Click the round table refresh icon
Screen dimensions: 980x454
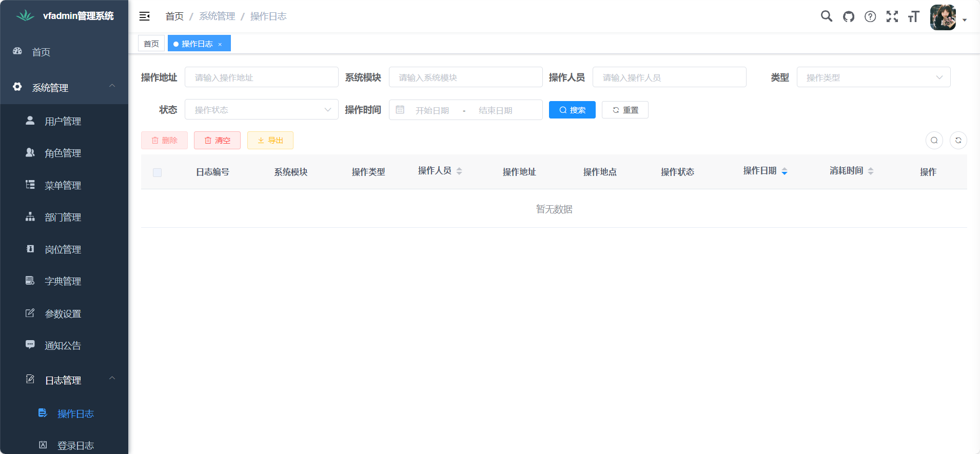click(958, 140)
